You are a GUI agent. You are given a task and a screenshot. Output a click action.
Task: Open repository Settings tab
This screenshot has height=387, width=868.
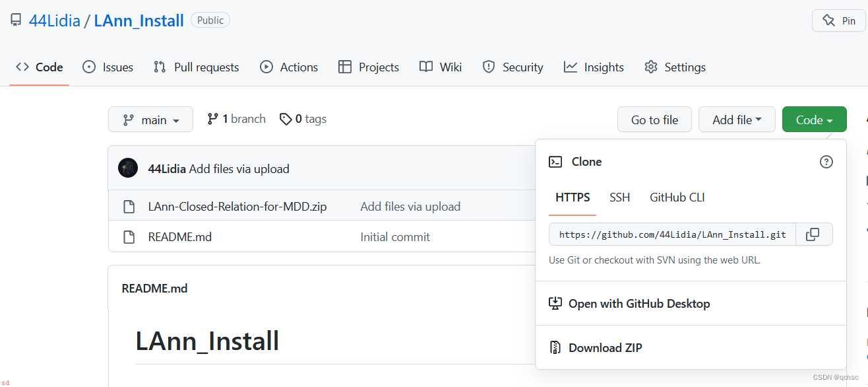[675, 67]
